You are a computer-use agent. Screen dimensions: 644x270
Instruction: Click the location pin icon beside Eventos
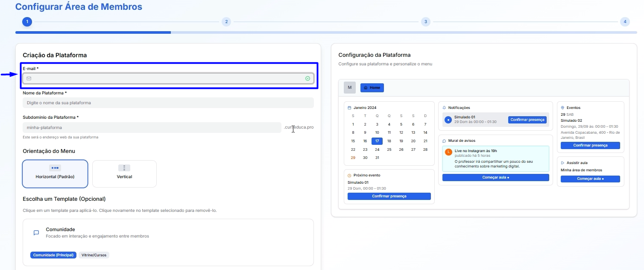pos(562,108)
